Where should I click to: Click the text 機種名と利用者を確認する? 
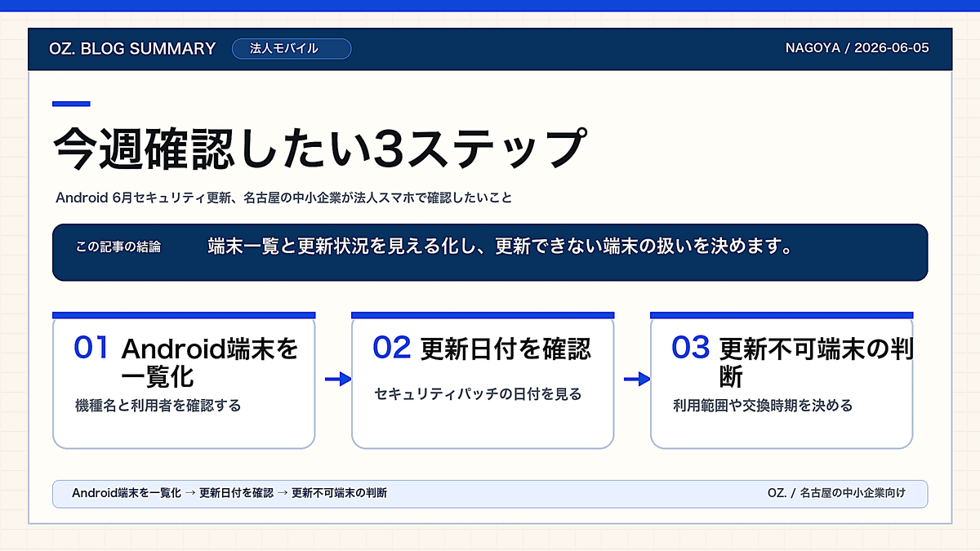click(x=158, y=406)
